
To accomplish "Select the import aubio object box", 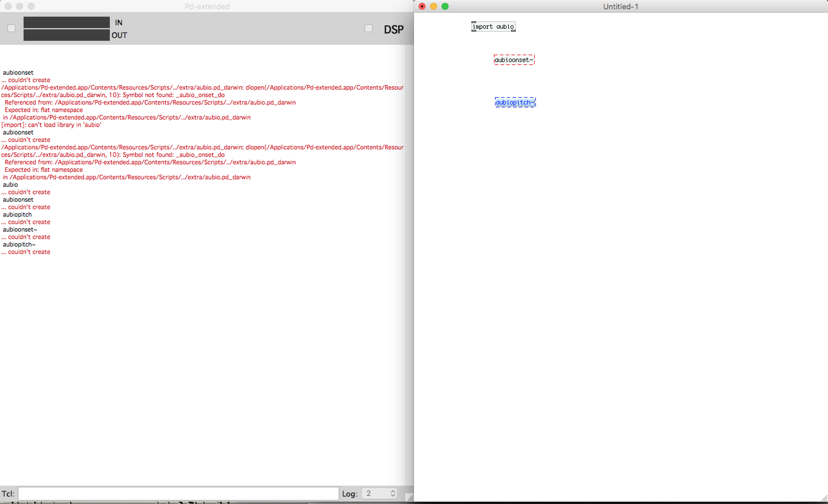I will [x=493, y=26].
